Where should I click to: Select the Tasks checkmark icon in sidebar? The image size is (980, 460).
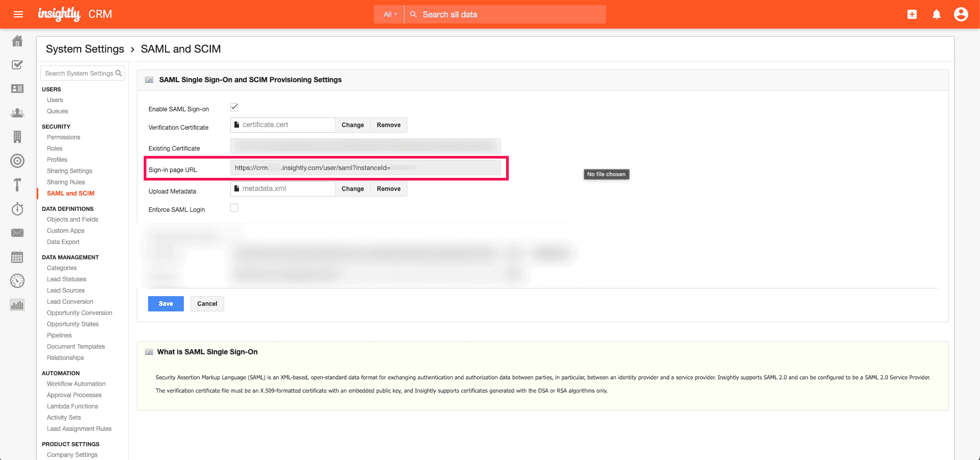(x=17, y=65)
